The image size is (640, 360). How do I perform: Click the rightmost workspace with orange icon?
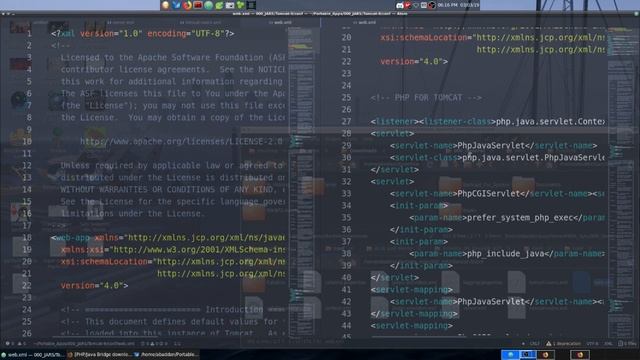pos(580,355)
